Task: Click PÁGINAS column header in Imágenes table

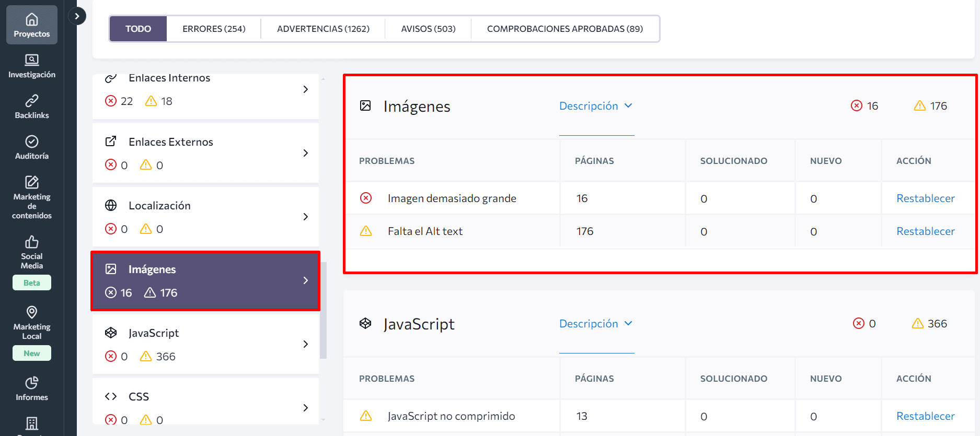Action: click(594, 161)
